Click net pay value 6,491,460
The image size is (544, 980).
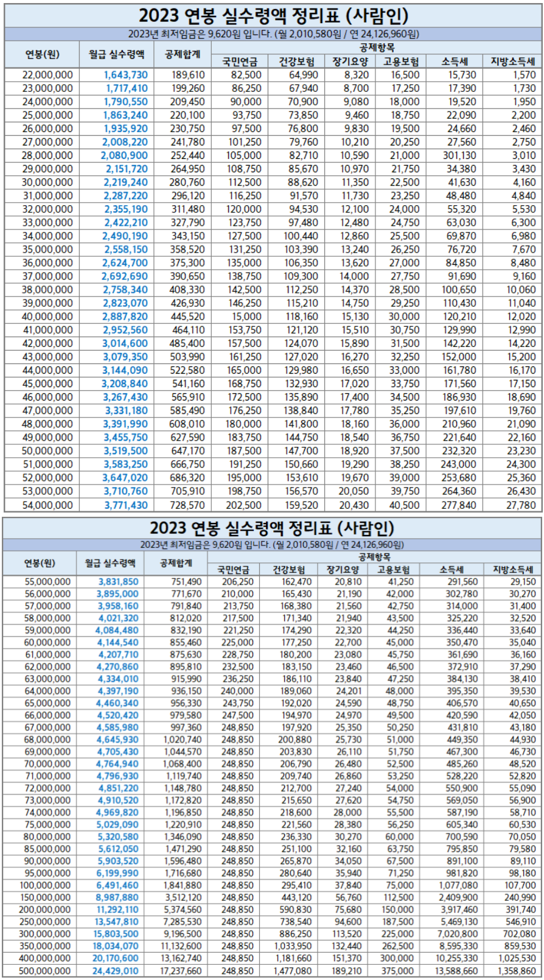point(117,886)
